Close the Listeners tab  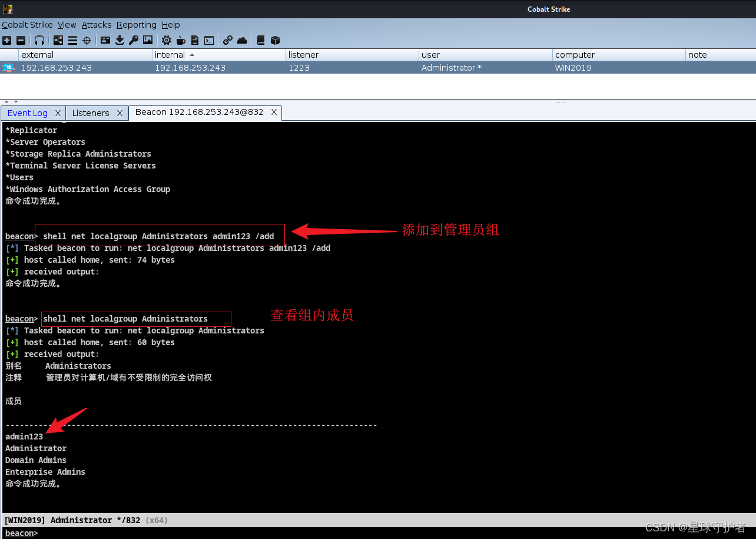(120, 113)
